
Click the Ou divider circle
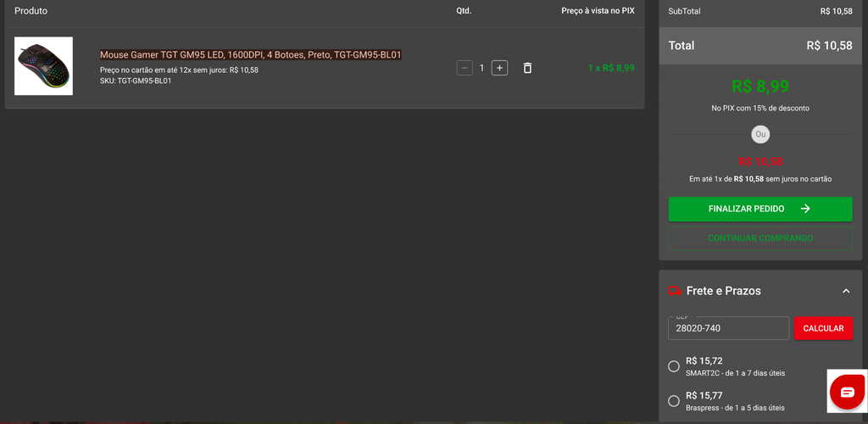point(760,134)
